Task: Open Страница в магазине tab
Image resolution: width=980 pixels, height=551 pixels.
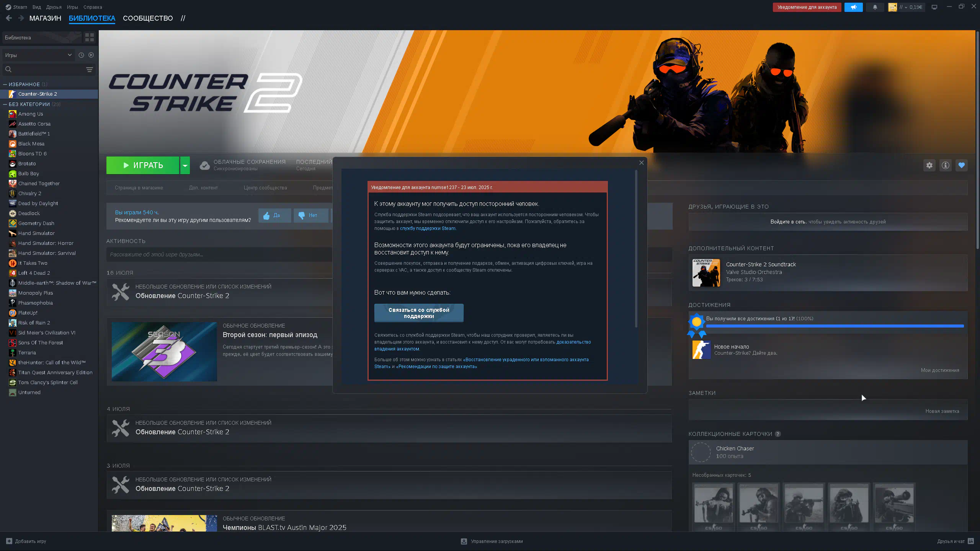Action: pos(139,187)
